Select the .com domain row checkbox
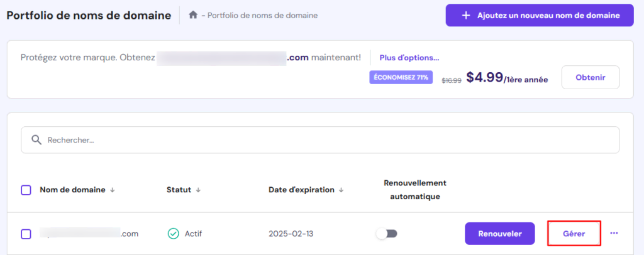644x255 pixels. tap(26, 234)
